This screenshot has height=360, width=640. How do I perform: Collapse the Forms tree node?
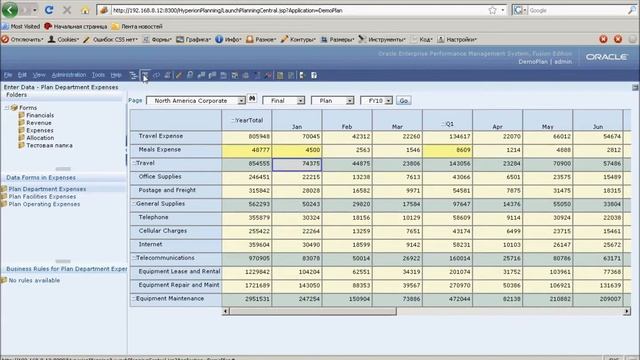7,108
